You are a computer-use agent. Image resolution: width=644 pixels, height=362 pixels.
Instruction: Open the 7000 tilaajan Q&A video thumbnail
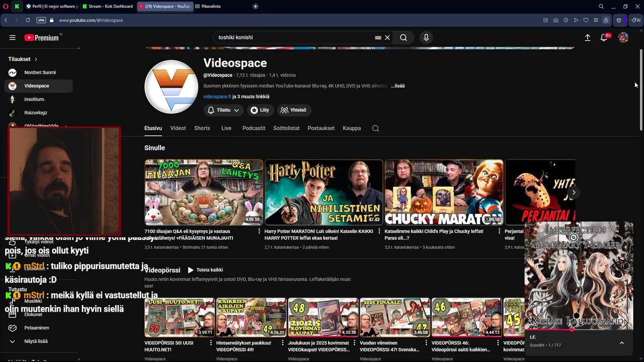(204, 192)
